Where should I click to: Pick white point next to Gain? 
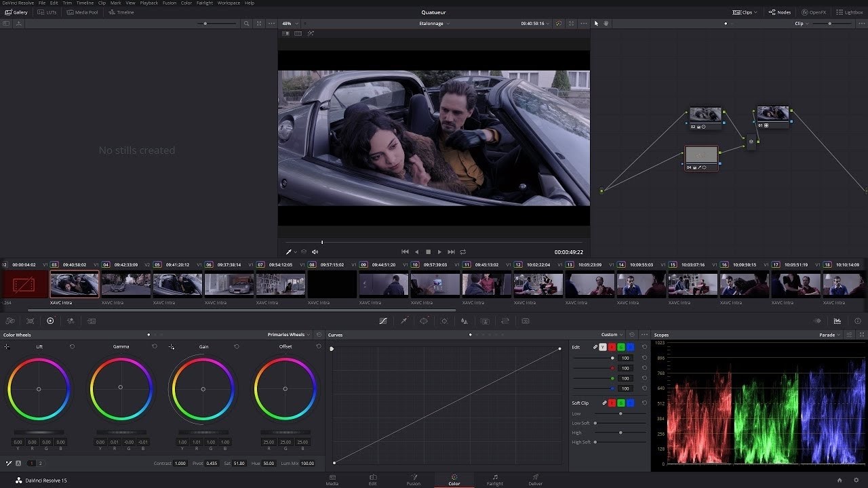point(172,346)
